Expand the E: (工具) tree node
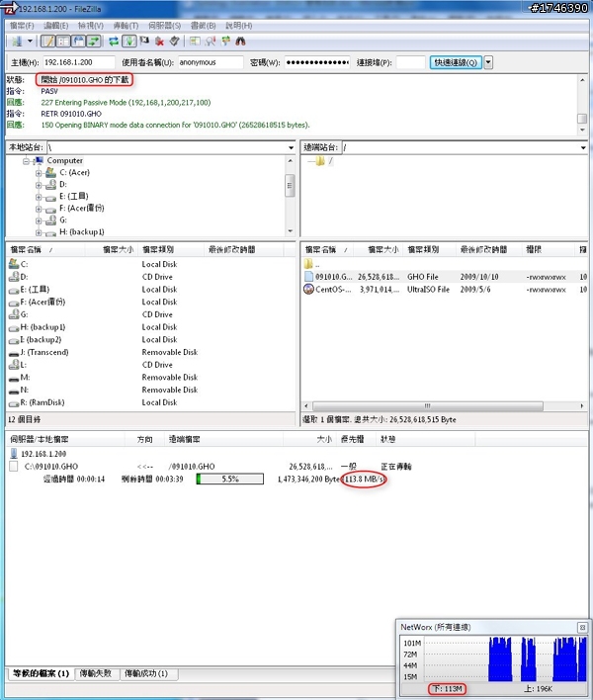The height and width of the screenshot is (700, 593). pyautogui.click(x=39, y=197)
